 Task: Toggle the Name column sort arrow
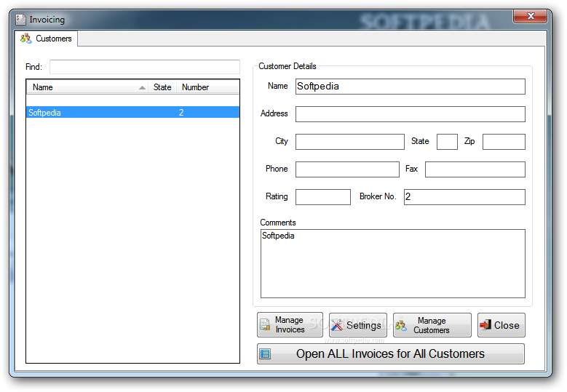(143, 87)
